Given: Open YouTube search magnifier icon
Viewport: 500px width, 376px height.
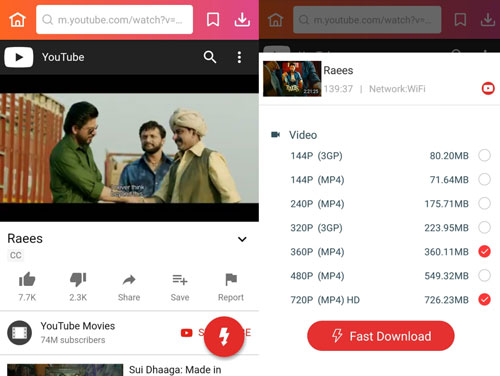Looking at the screenshot, I should tap(210, 57).
